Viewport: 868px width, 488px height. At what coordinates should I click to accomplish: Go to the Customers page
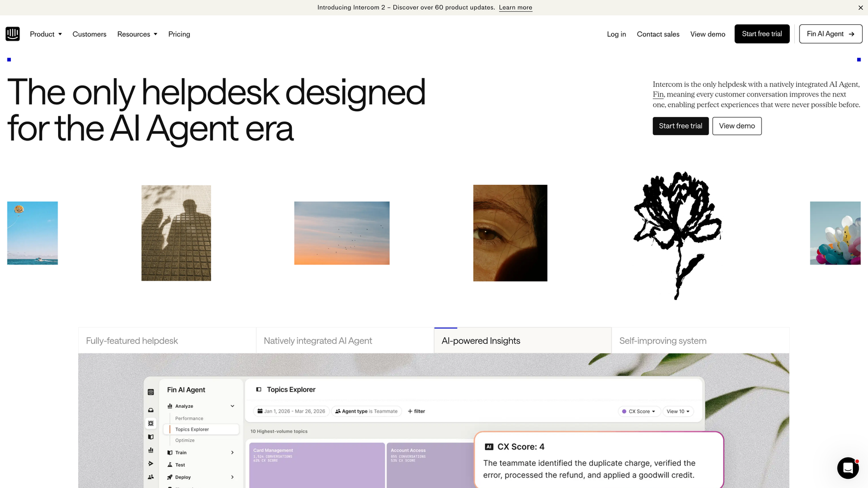pos(90,34)
